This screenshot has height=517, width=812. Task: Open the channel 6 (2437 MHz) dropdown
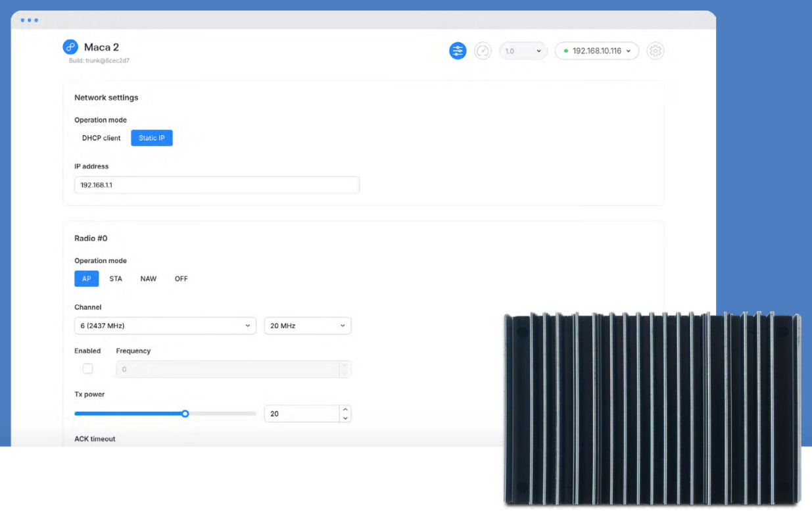click(x=165, y=326)
